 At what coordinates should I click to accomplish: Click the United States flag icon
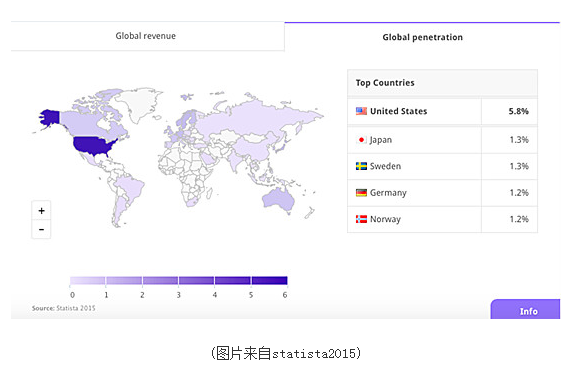point(361,111)
